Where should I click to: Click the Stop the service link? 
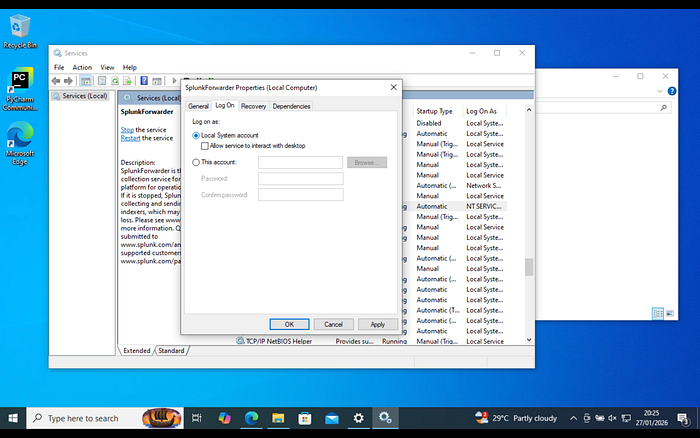click(127, 130)
